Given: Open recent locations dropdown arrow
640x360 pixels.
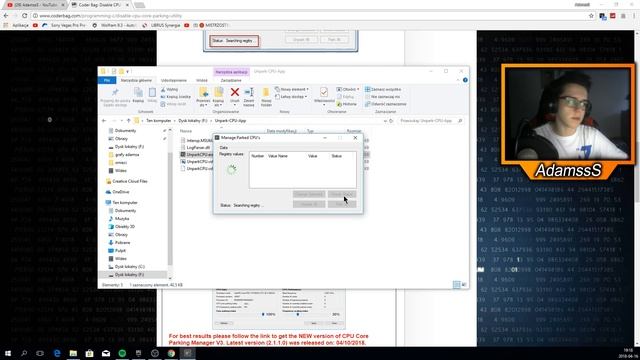Looking at the screenshot, I should [121, 121].
